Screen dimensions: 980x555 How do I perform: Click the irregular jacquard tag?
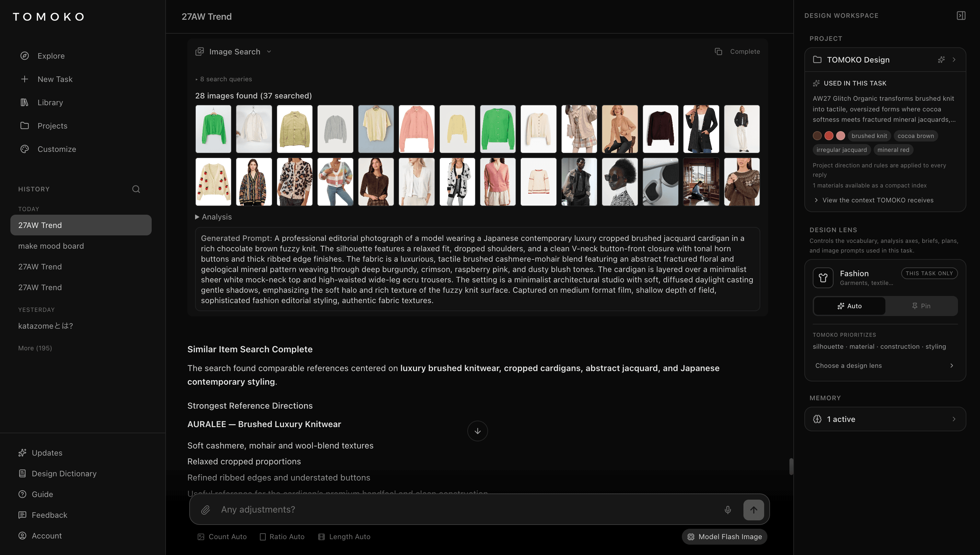(x=842, y=150)
